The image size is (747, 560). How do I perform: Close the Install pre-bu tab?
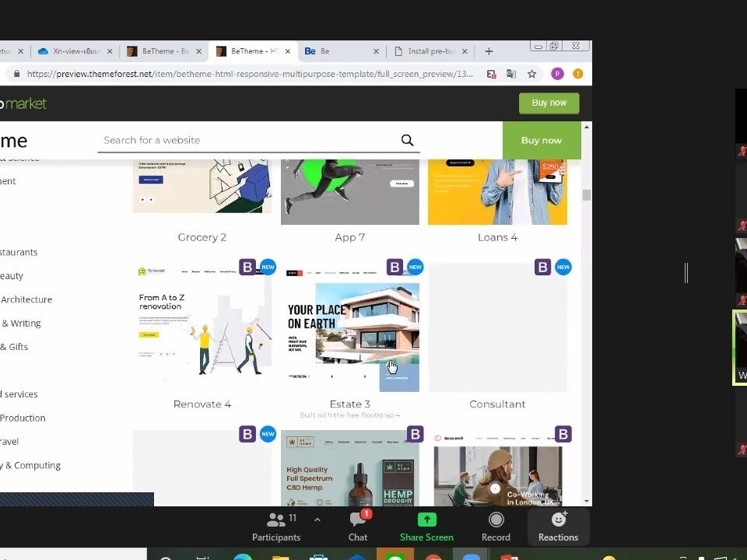[x=465, y=51]
